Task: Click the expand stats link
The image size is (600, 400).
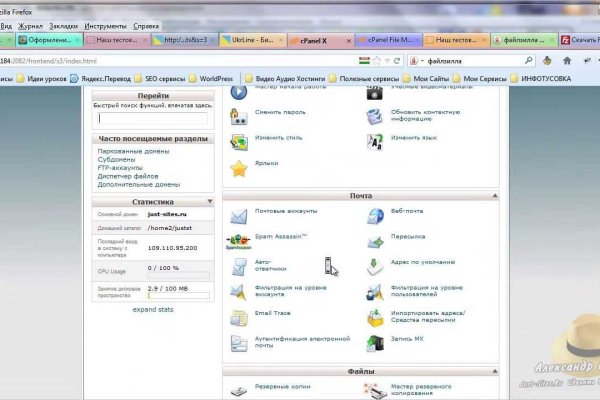Action: (x=153, y=309)
